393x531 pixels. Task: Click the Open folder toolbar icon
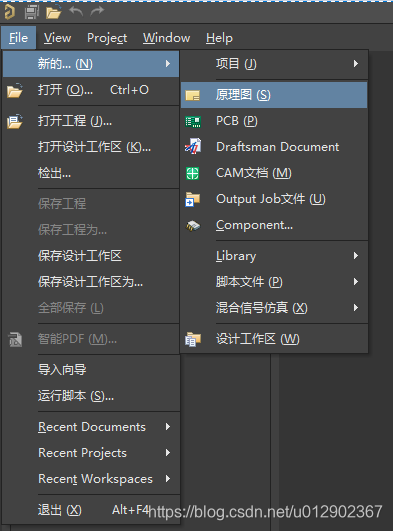(x=54, y=13)
